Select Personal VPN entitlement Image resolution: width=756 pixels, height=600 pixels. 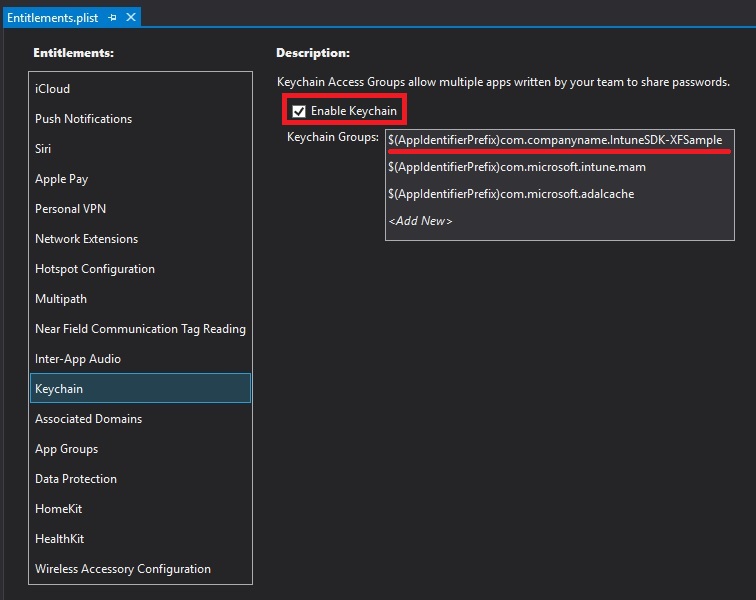140,209
